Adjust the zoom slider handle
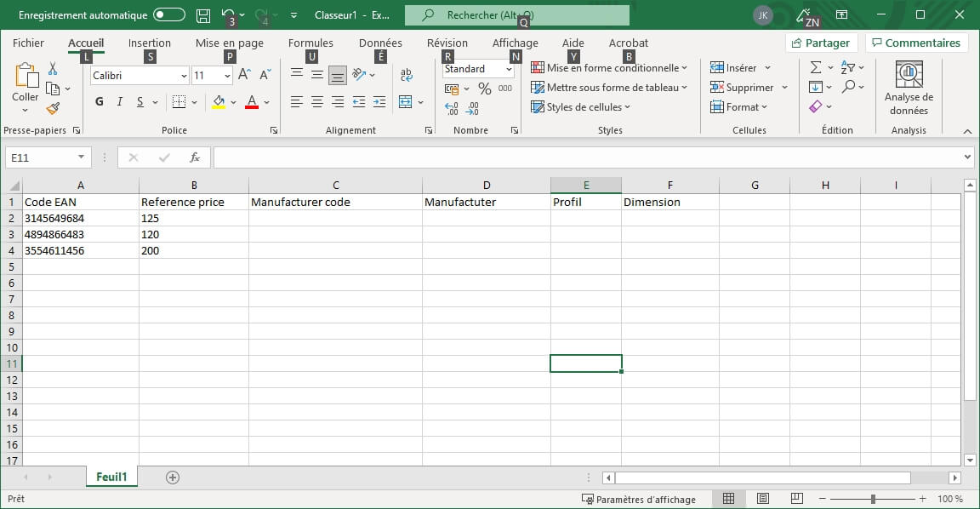 tap(873, 499)
